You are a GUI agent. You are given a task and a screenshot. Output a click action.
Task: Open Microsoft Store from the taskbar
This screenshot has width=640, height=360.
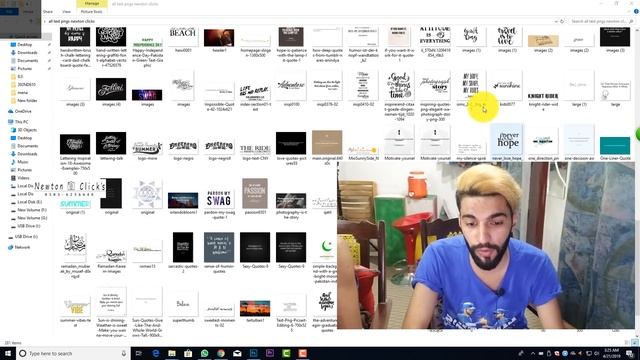tap(188, 353)
